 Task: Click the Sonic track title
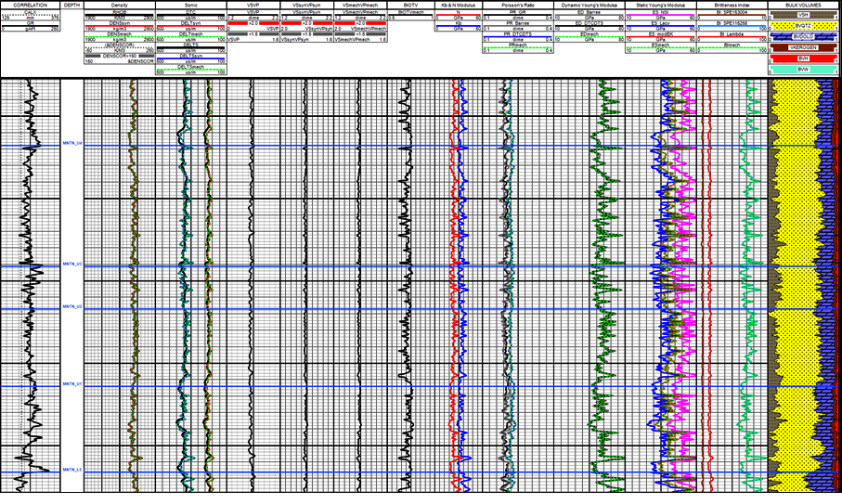tap(191, 5)
